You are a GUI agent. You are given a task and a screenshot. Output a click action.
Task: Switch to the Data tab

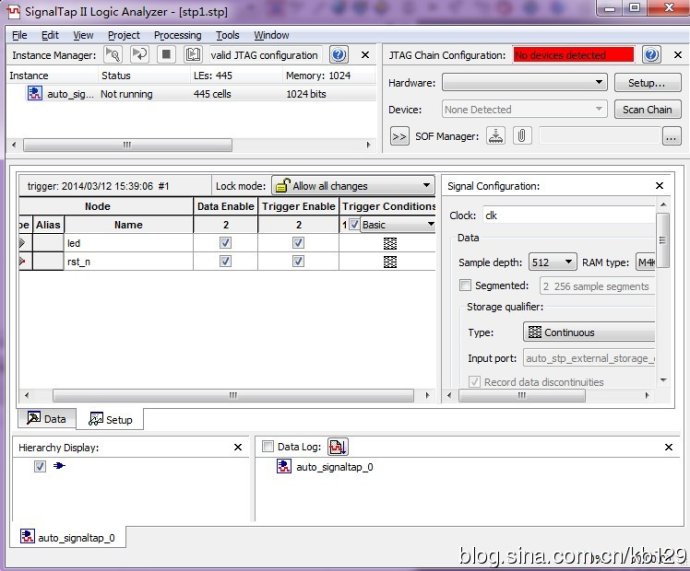coord(47,418)
